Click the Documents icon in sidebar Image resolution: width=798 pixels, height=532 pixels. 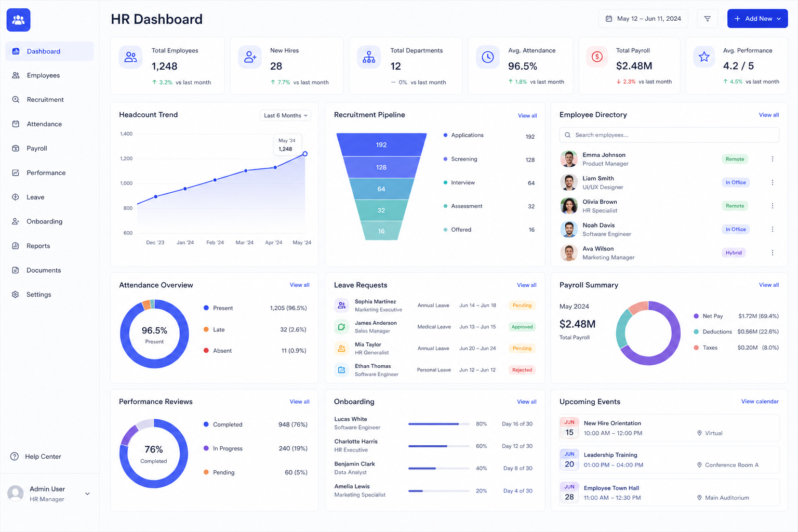pyautogui.click(x=16, y=270)
